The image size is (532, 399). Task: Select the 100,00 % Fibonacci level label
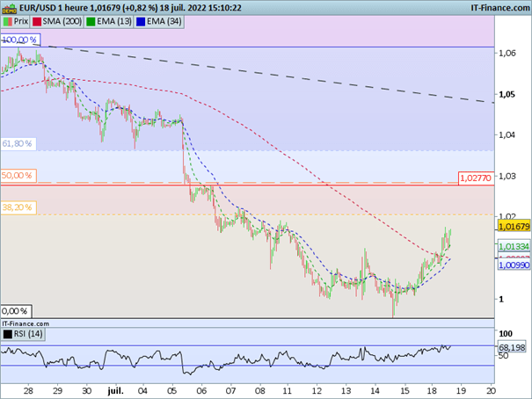point(20,40)
